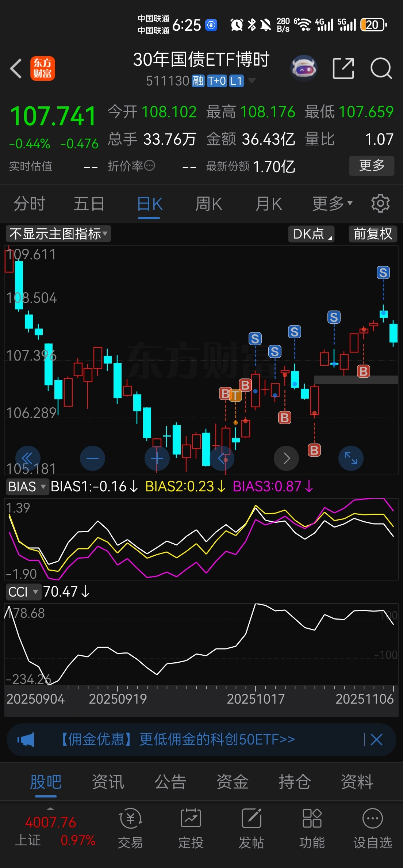Open BIAS indicator selector dropdown
This screenshot has width=403, height=868.
[x=27, y=487]
